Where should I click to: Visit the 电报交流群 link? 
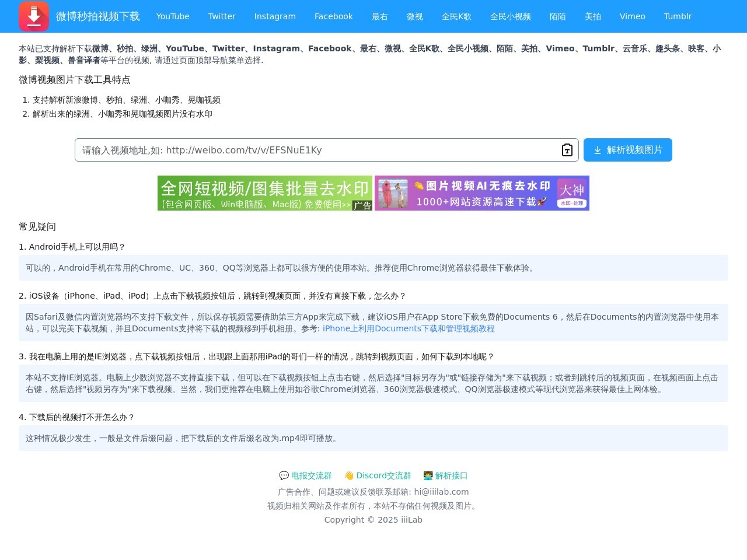point(311,475)
